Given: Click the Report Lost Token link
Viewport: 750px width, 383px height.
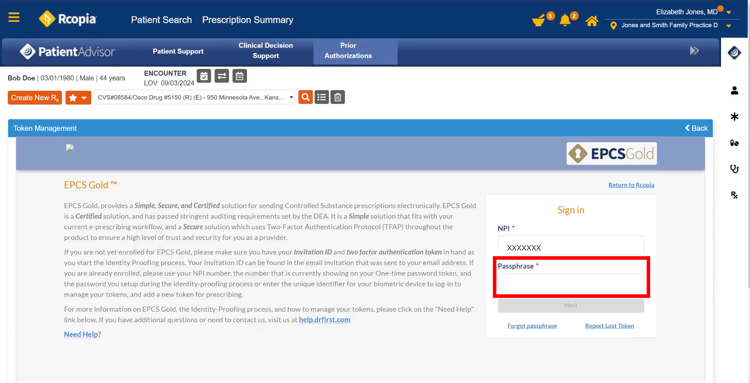Looking at the screenshot, I should 609,326.
